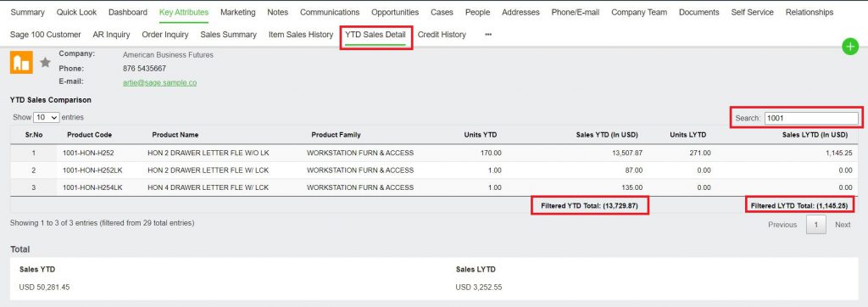This screenshot has width=868, height=307.
Task: View the Sales Summary sub-tab
Action: 229,35
